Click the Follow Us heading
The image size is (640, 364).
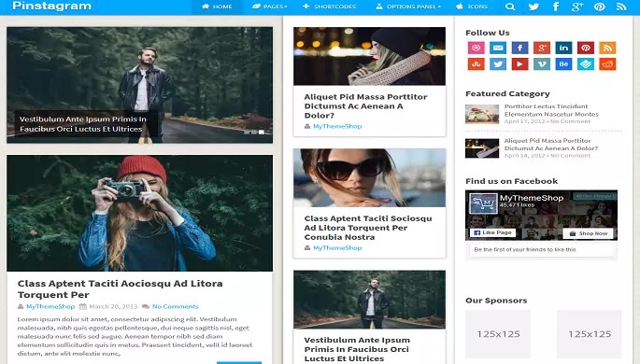tap(488, 33)
